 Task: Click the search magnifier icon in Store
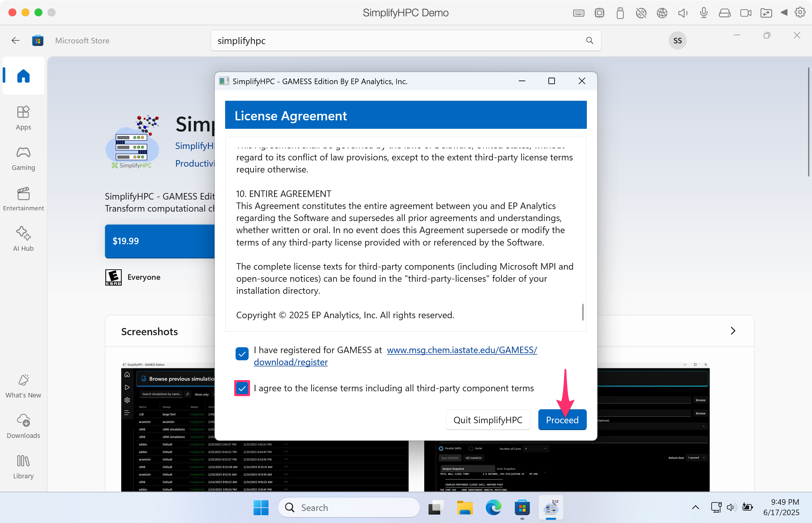pos(589,40)
